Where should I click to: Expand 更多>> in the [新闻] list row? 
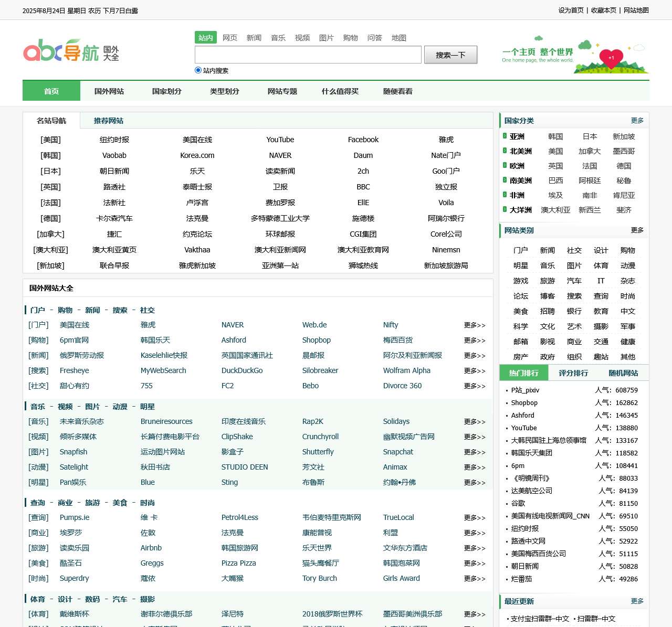click(475, 356)
